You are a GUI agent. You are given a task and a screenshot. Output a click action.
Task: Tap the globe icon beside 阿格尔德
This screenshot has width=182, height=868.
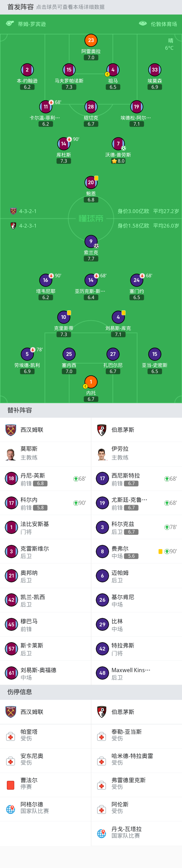tap(10, 809)
